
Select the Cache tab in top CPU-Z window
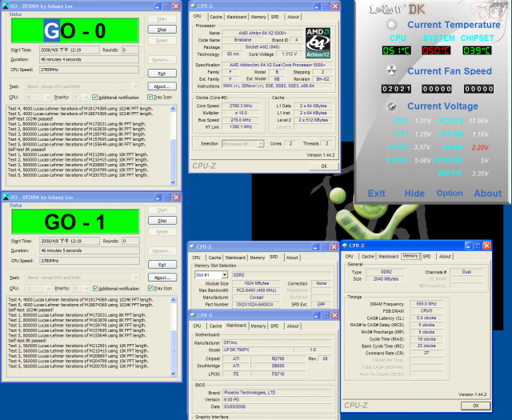click(216, 17)
